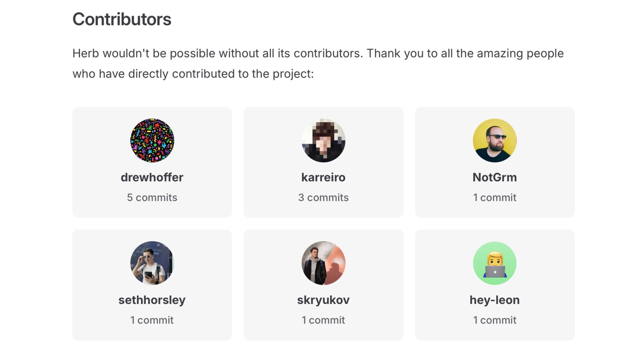Click skryukov's 1 commit label
Screen dimensions: 644x362
pyautogui.click(x=323, y=320)
